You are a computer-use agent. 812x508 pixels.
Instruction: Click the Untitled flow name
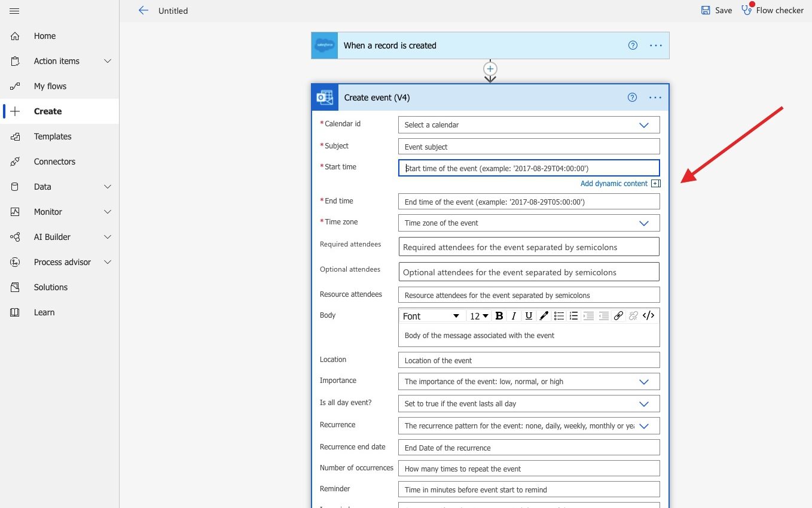tap(173, 11)
